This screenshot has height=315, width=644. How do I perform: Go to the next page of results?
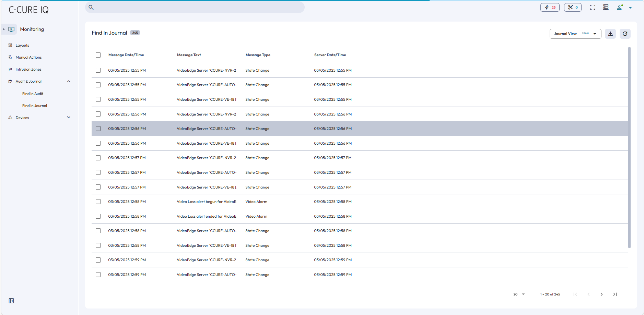[601, 294]
